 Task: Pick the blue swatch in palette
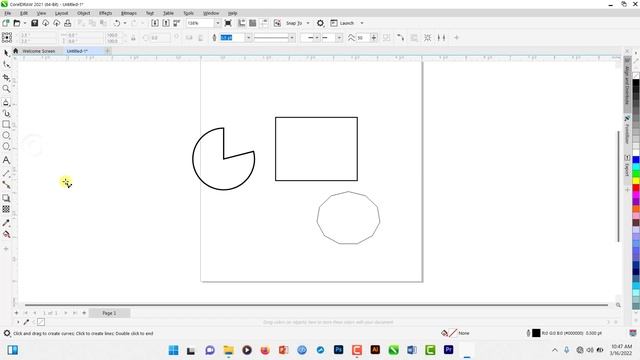[636, 160]
